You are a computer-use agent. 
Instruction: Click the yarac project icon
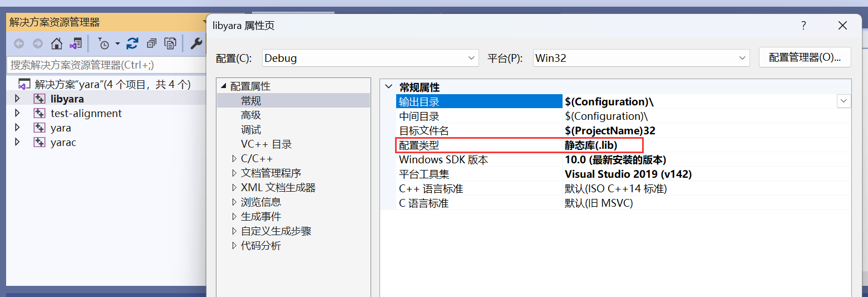(x=40, y=143)
